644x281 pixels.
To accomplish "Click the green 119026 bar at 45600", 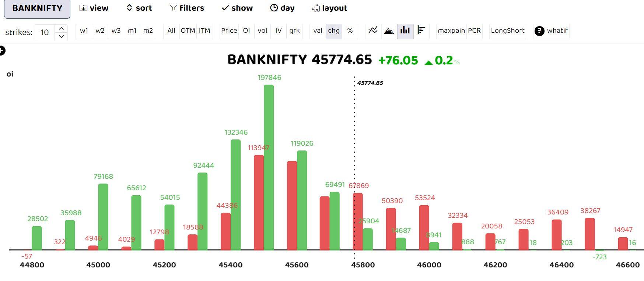I will click(302, 200).
